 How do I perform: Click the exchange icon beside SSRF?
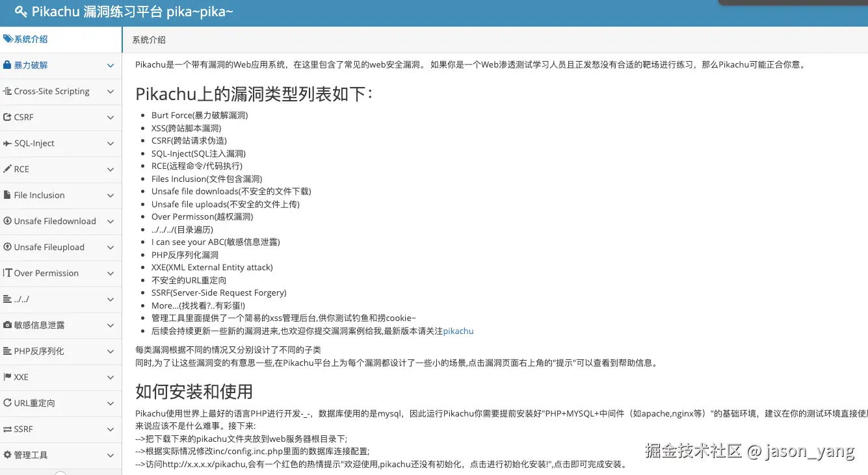pos(7,429)
